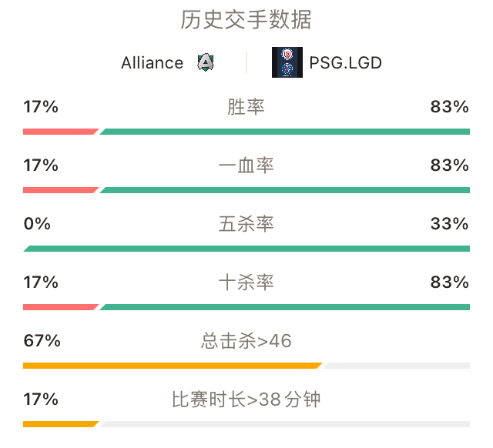Click the orange 总击杀>46 progress bar
Viewport: 493px width, 448px height.
[173, 366]
